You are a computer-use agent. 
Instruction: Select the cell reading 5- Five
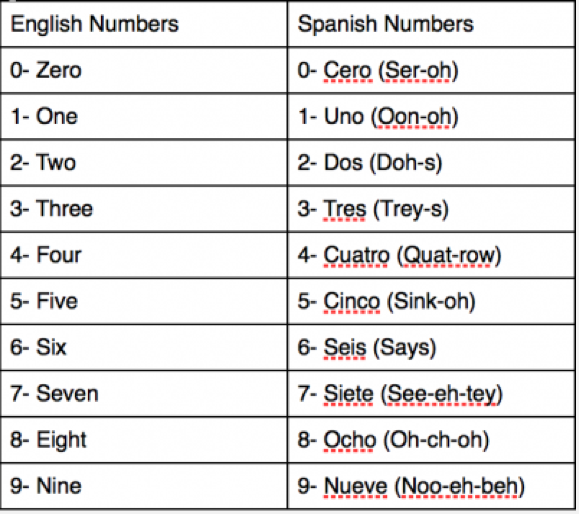pos(144,301)
